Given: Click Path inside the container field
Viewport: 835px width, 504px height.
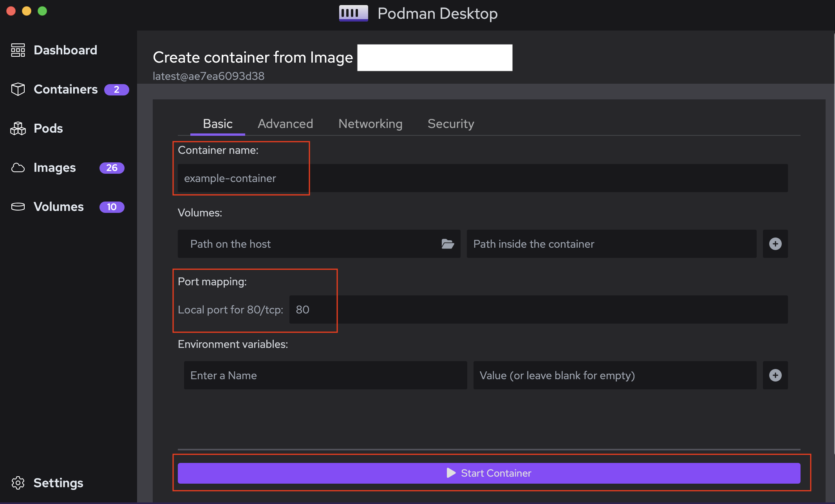Looking at the screenshot, I should pyautogui.click(x=611, y=244).
